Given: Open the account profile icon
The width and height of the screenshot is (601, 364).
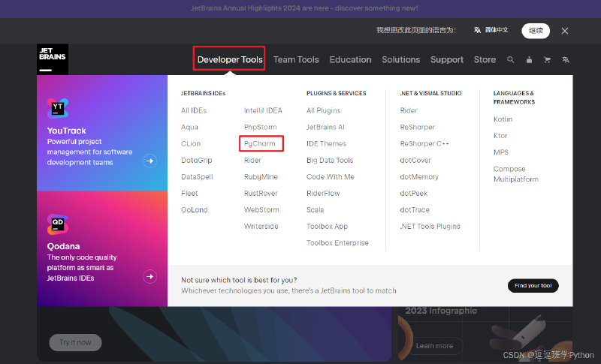Looking at the screenshot, I should tap(529, 60).
